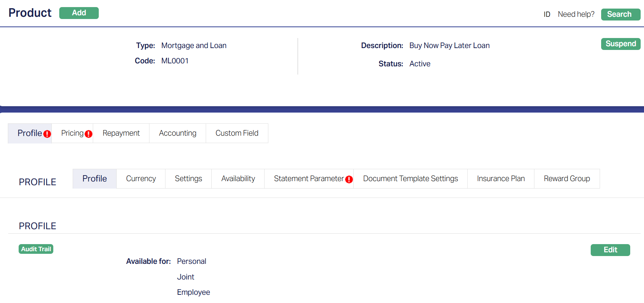
Task: Go to the Custom Field tab
Action: coord(237,133)
